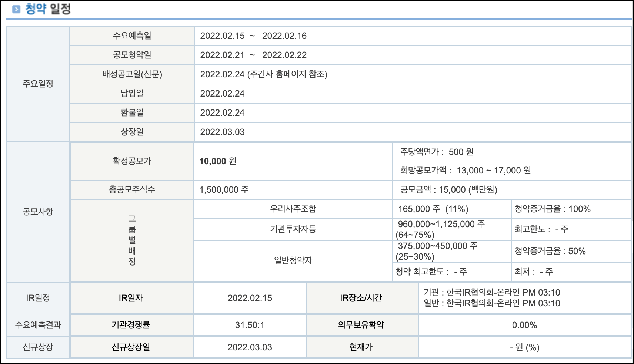Image resolution: width=634 pixels, height=364 pixels.
Task: Select the 배정공고일(신문) label
Action: [132, 74]
